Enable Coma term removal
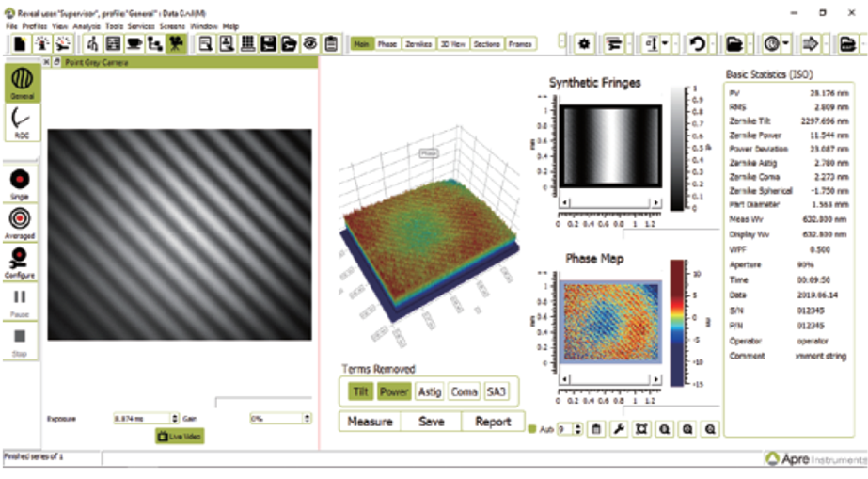The height and width of the screenshot is (479, 868). tap(465, 391)
